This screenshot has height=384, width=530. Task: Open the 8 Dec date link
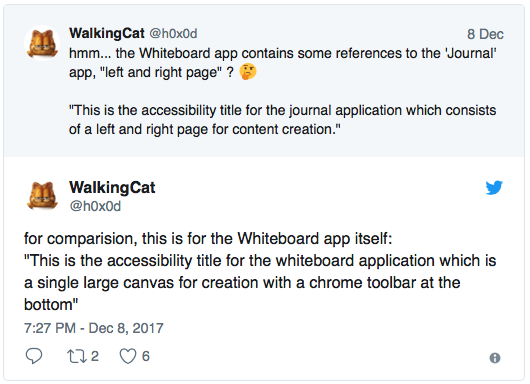click(x=485, y=34)
